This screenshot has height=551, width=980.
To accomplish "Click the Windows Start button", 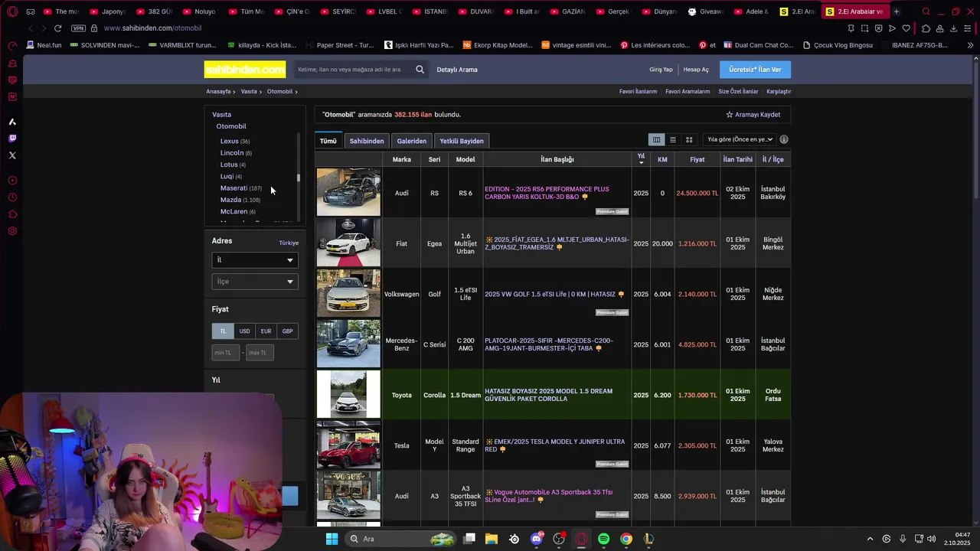I will (332, 539).
